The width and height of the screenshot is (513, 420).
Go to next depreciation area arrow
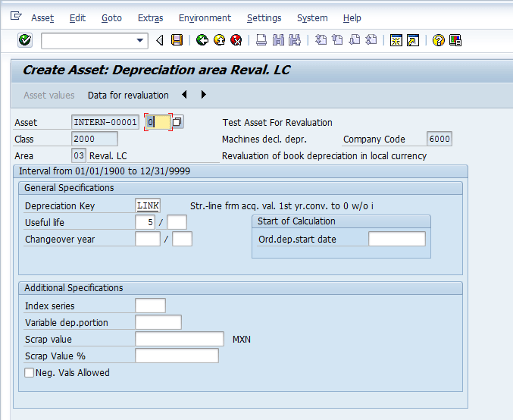(203, 95)
